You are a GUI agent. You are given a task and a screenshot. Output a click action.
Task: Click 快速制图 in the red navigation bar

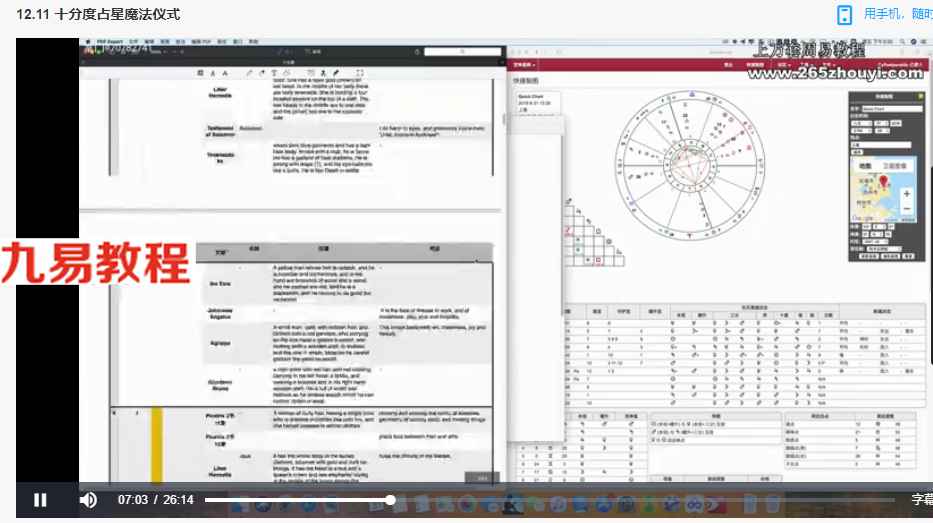coord(755,65)
